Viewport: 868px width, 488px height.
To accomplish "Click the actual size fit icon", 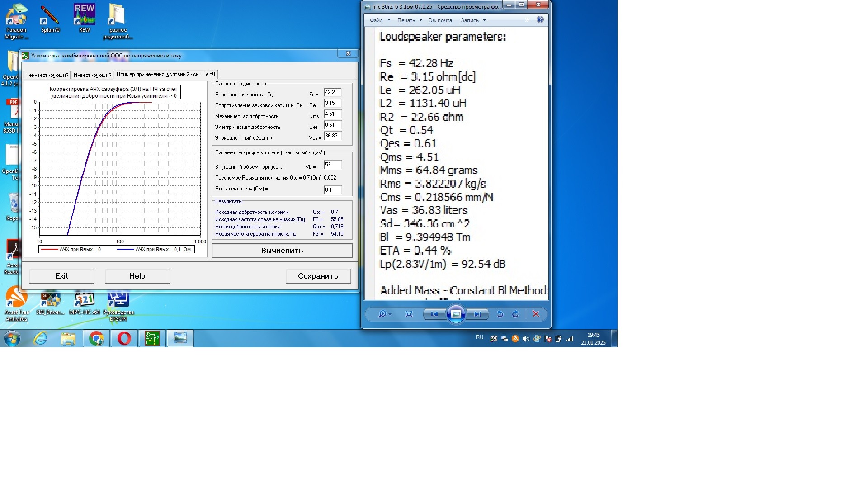I will (409, 314).
